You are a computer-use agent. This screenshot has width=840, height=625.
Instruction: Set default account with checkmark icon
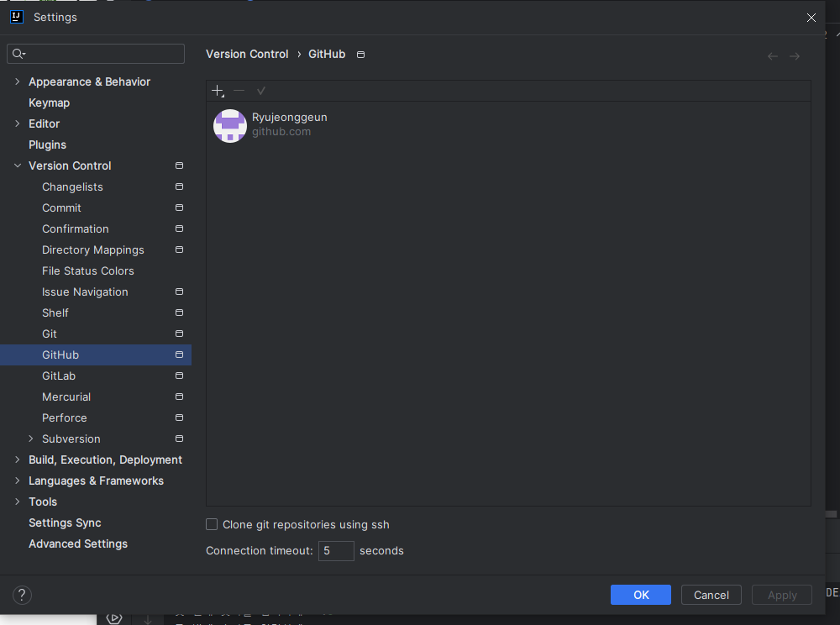tap(261, 91)
